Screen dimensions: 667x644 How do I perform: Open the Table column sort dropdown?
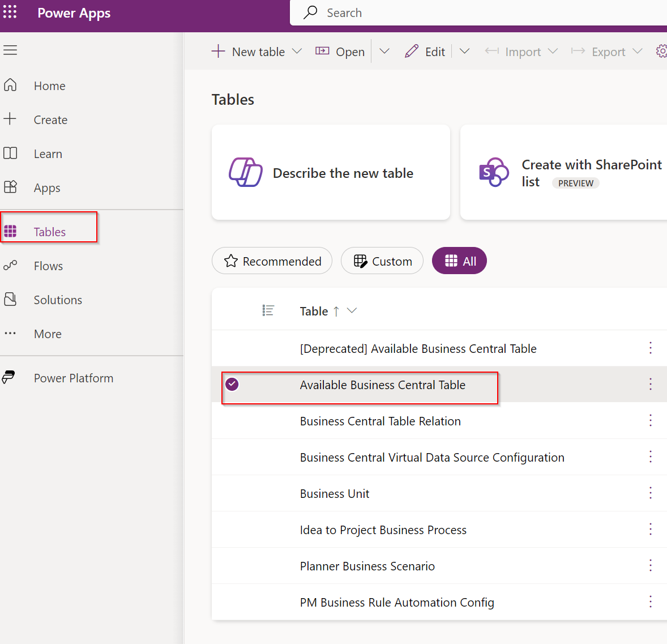pos(352,310)
